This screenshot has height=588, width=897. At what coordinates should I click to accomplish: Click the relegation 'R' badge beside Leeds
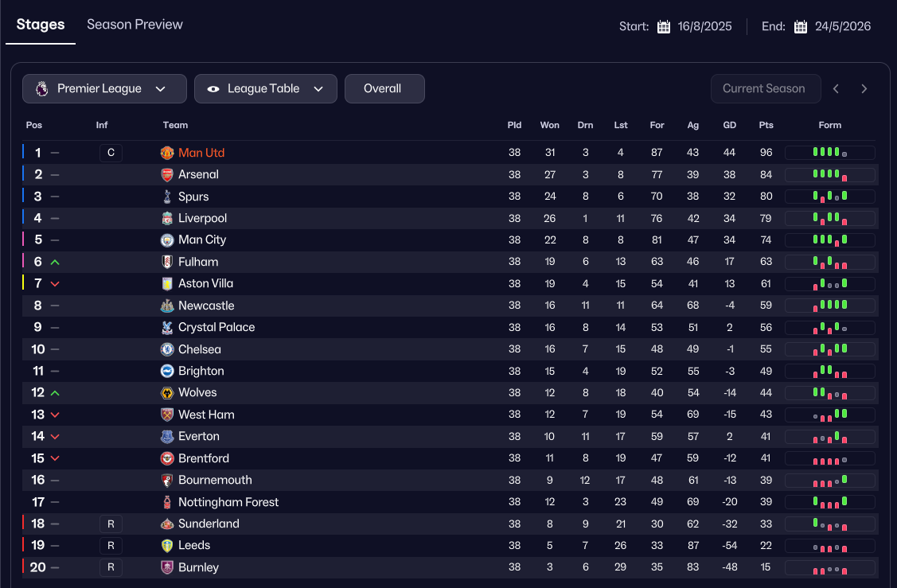tap(111, 545)
